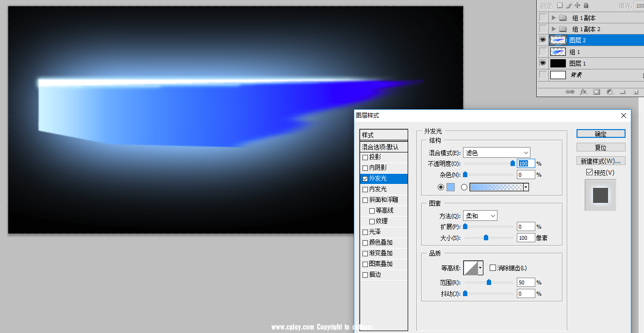
Task: Select the black 图层 1 thumbnail
Action: click(558, 63)
